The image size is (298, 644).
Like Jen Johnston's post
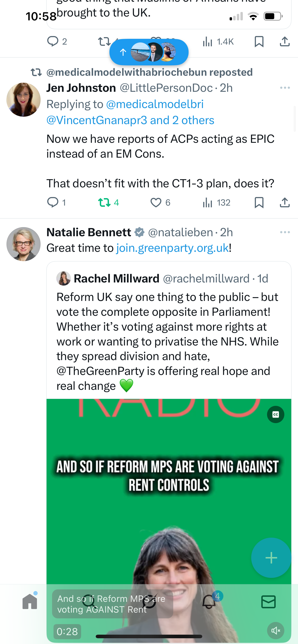[156, 202]
